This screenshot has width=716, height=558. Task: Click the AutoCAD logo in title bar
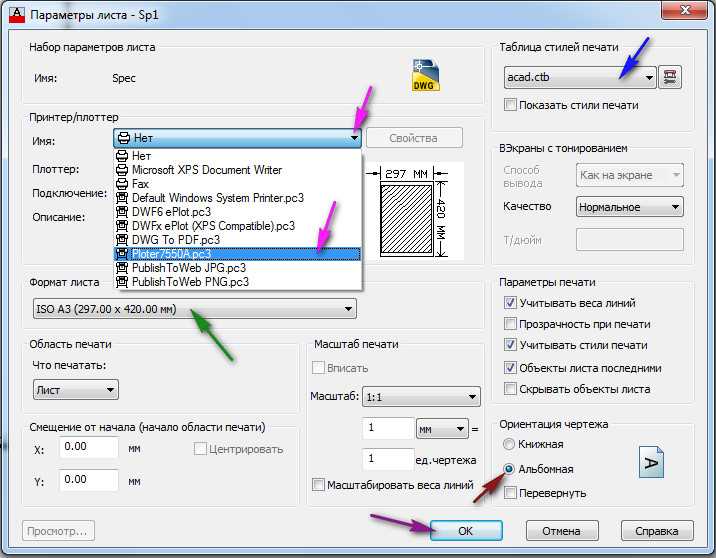(x=17, y=15)
